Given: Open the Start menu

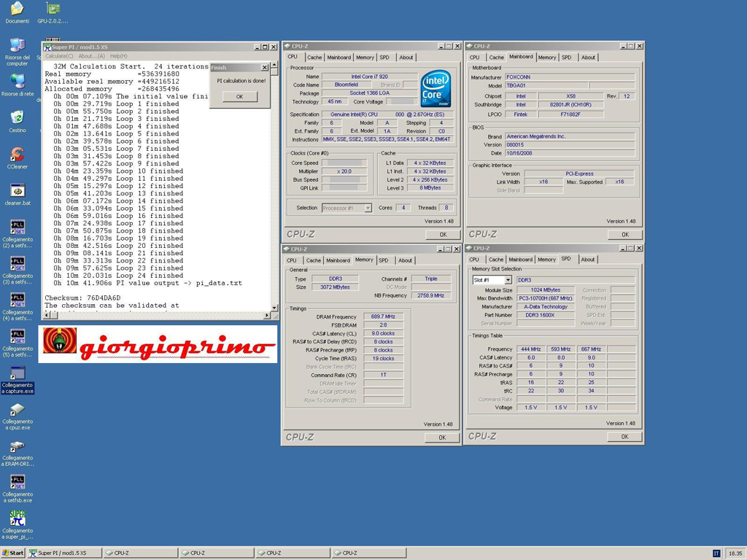Looking at the screenshot, I should (x=13, y=553).
